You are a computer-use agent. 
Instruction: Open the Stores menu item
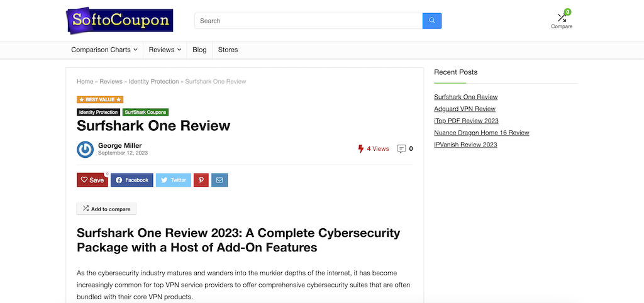(228, 50)
